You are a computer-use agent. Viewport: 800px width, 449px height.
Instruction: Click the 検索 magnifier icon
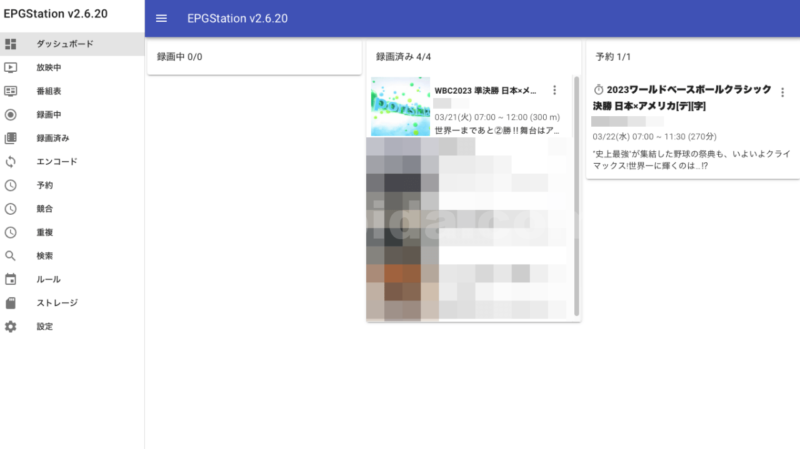(x=11, y=256)
